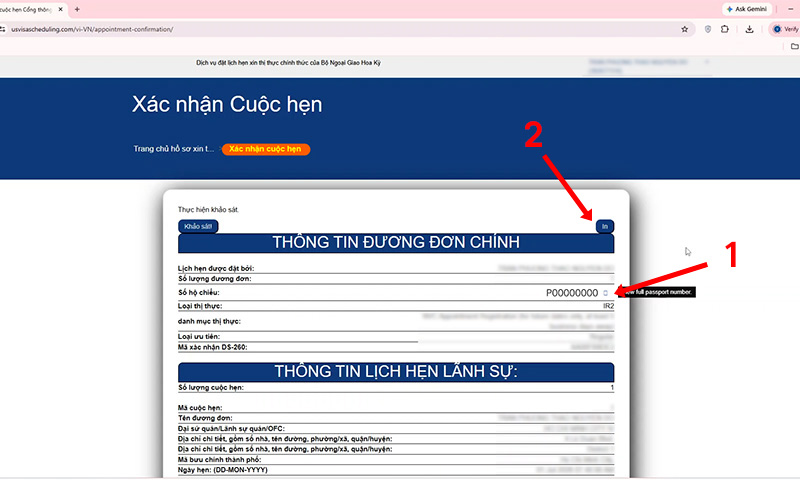Select the appointment confirmation browser tab
Image resolution: width=800 pixels, height=500 pixels.
(32, 9)
